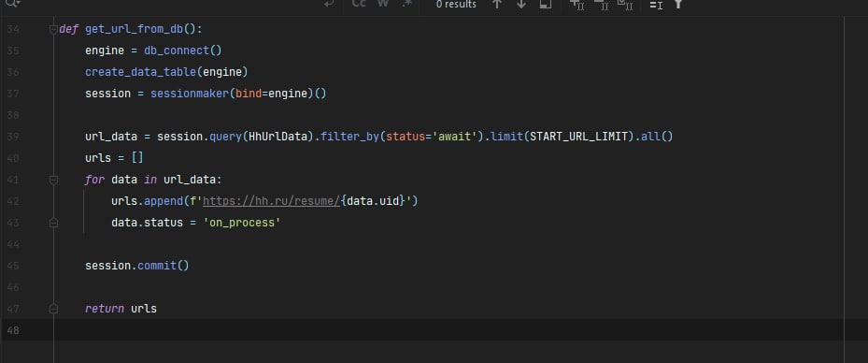Click data.status on line 43

148,223
